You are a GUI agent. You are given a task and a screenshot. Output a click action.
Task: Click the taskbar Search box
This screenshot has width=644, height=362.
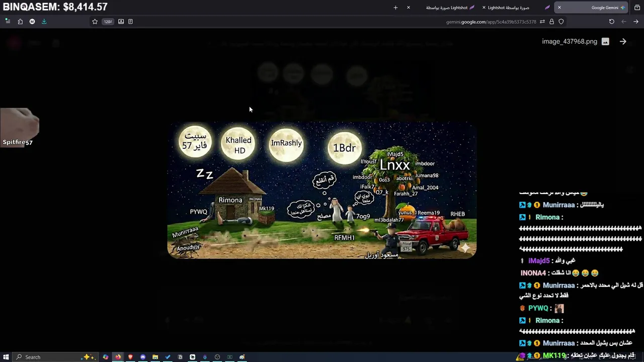[x=54, y=357]
